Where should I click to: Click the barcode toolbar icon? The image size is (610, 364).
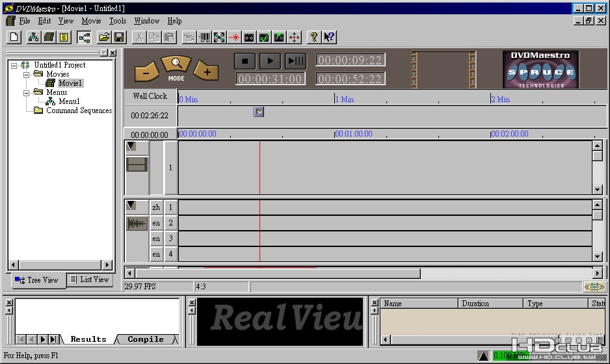tap(205, 37)
